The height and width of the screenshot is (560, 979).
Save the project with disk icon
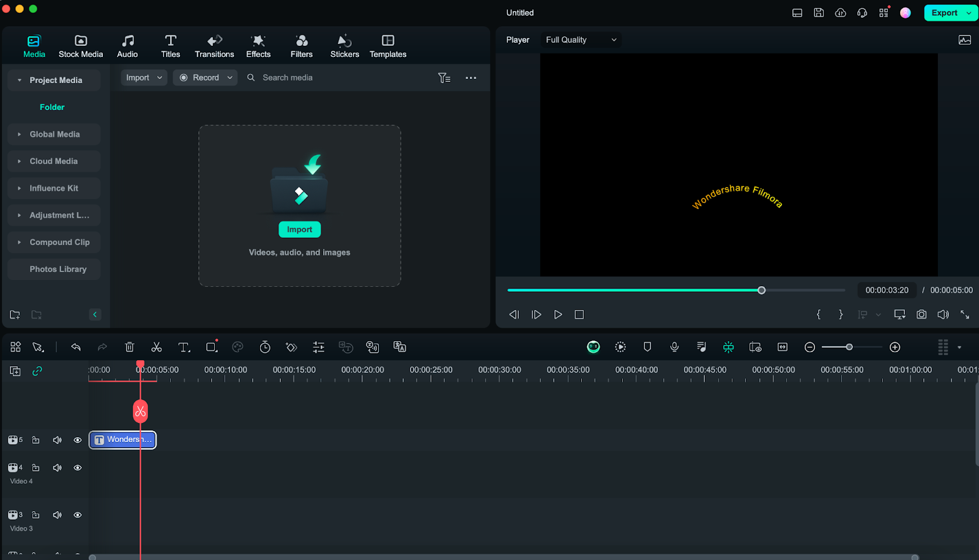pyautogui.click(x=819, y=13)
